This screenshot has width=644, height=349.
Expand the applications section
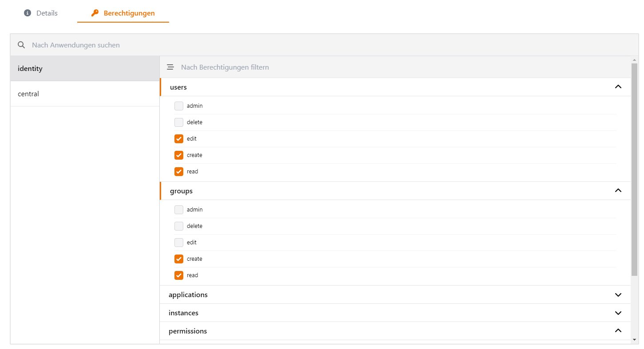618,295
